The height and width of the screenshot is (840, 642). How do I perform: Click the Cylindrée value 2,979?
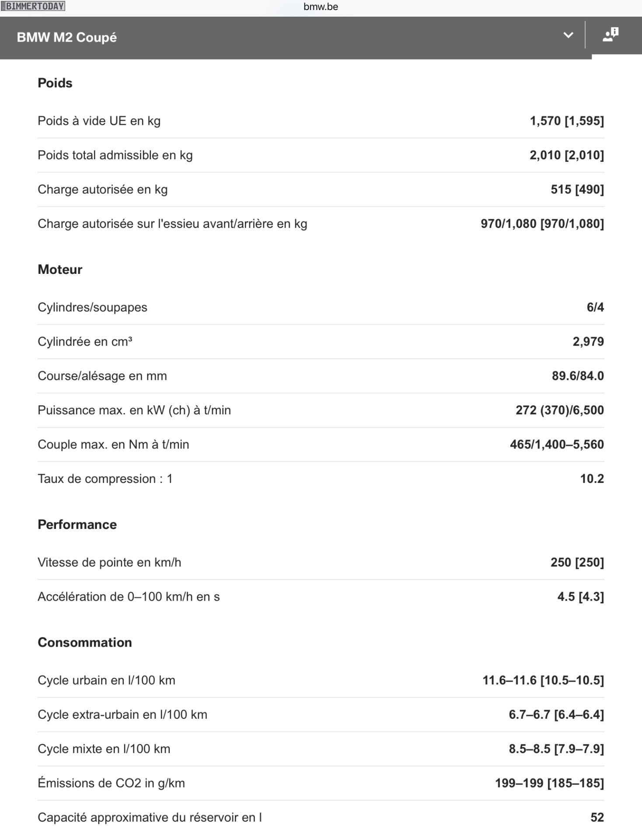tap(588, 342)
